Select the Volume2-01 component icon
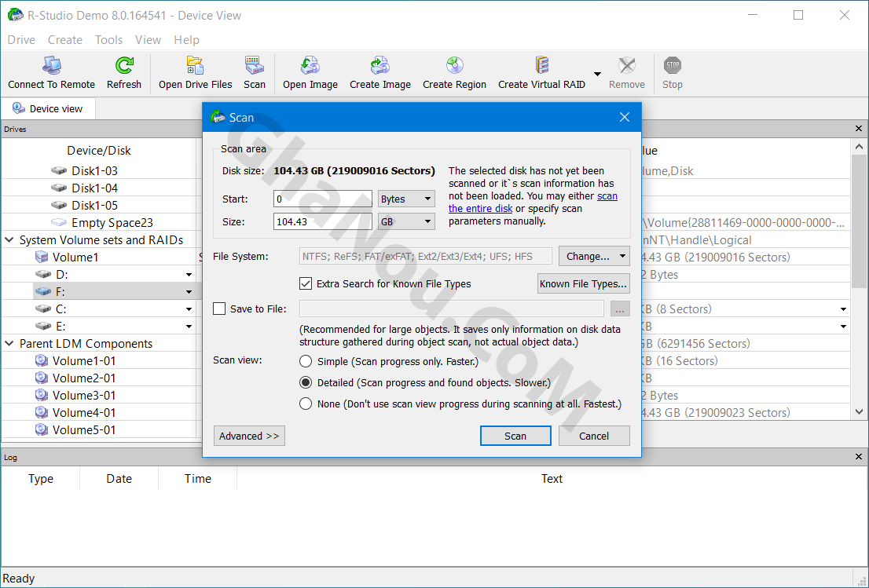The width and height of the screenshot is (869, 588). click(42, 378)
